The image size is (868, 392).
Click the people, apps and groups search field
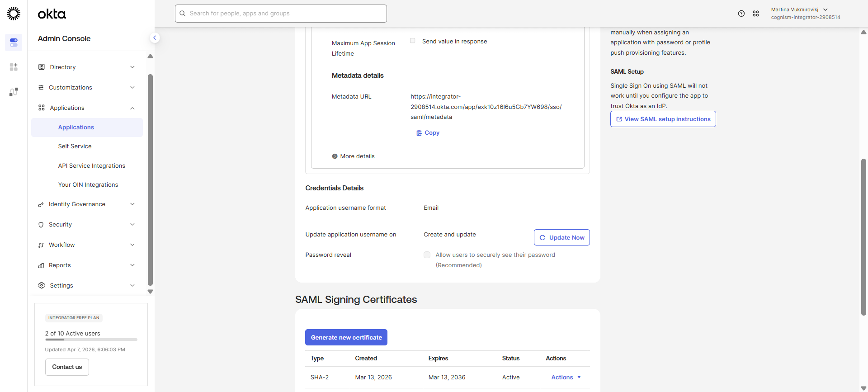(x=281, y=14)
